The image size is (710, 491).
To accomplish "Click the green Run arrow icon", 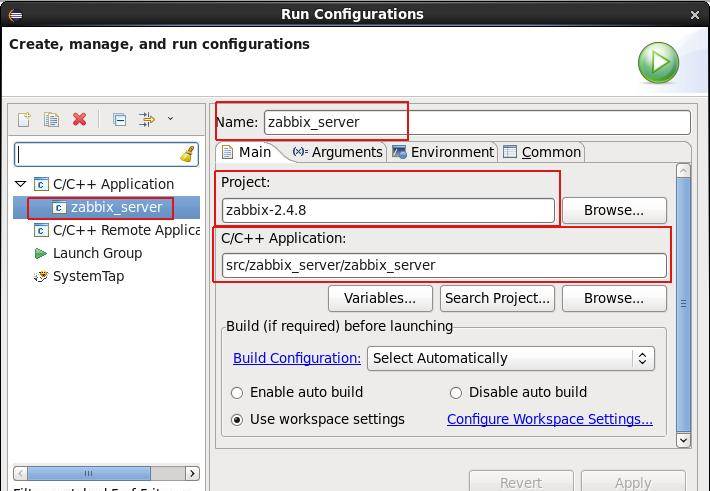I will (x=658, y=62).
